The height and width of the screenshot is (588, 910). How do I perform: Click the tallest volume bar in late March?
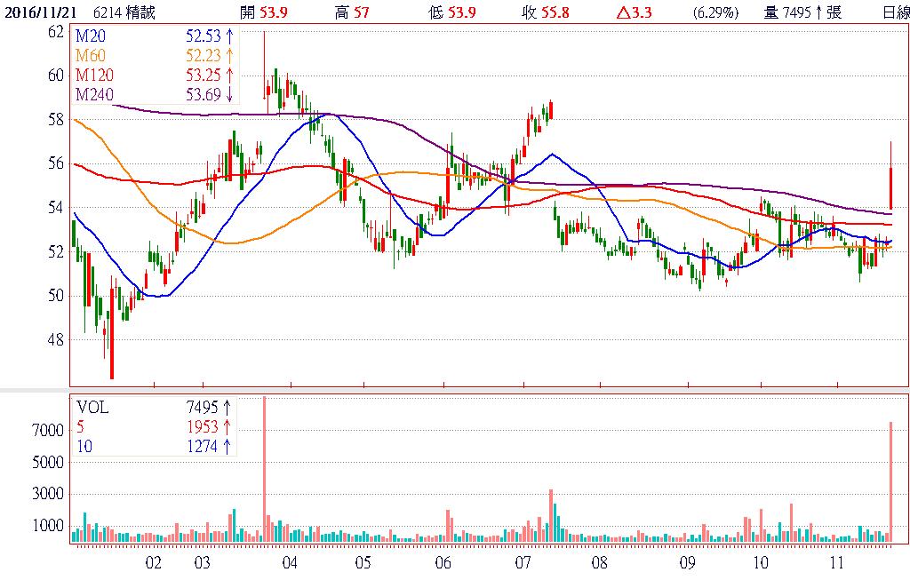pyautogui.click(x=264, y=469)
